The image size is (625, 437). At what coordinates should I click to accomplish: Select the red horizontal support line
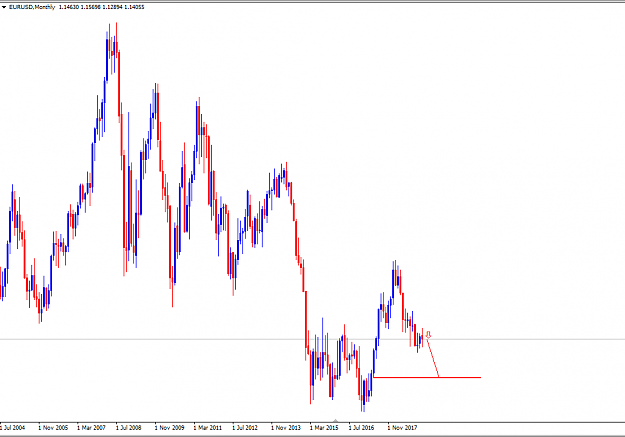pyautogui.click(x=427, y=377)
